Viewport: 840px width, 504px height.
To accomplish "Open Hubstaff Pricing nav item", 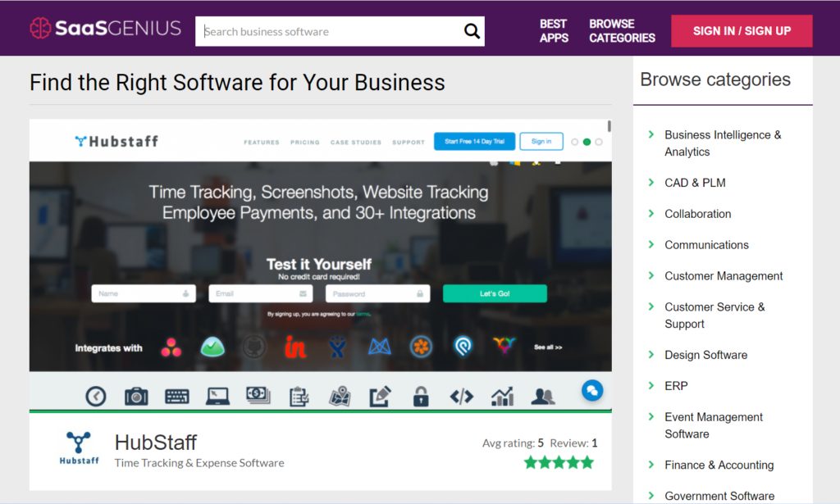I will 305,143.
